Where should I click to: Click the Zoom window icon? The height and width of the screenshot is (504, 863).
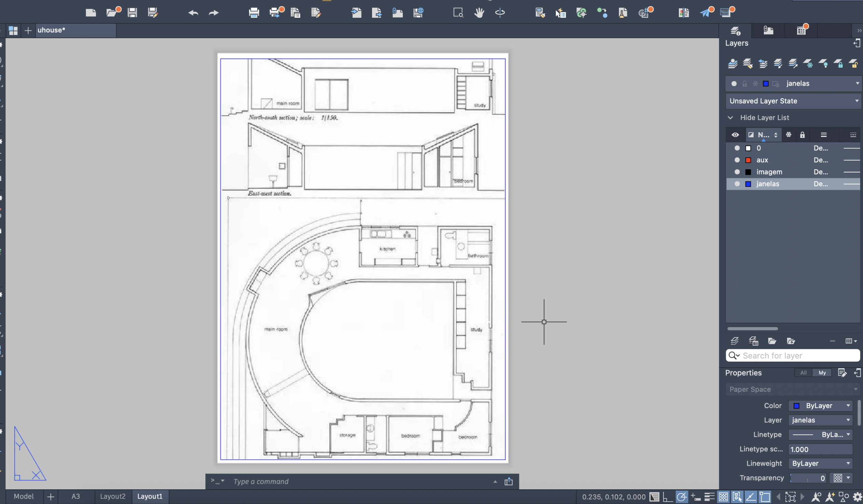(458, 13)
